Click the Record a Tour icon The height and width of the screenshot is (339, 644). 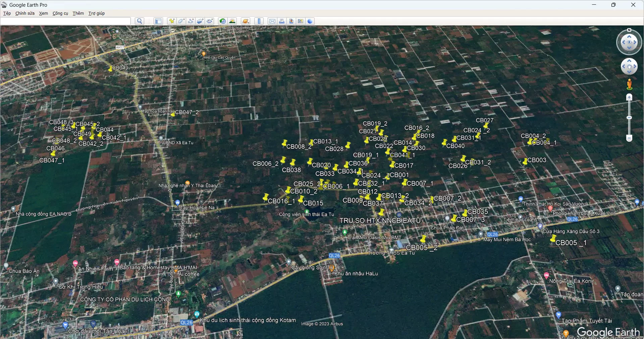click(x=210, y=21)
